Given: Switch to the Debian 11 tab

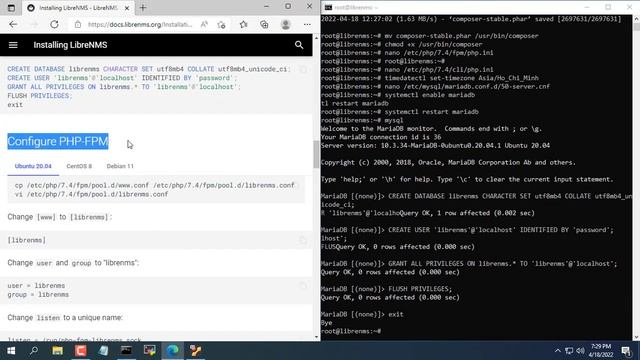Looking at the screenshot, I should point(120,166).
